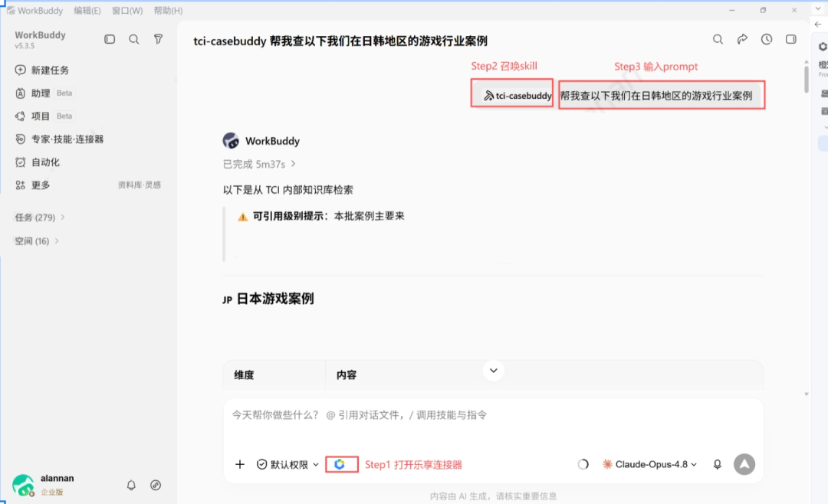Screen dimensions: 828x504
Task: Click the 企业版 badge under alannan
Action: pos(52,492)
